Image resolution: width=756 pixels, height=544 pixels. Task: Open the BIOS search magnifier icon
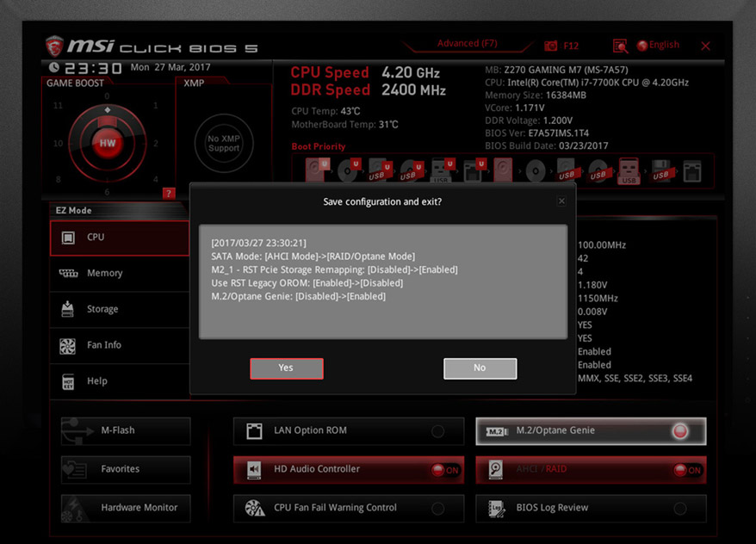pyautogui.click(x=620, y=46)
